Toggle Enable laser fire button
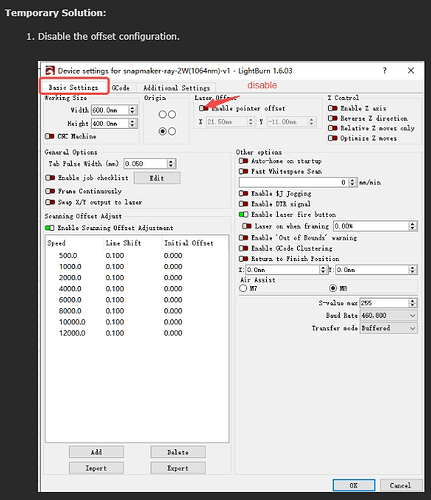 (244, 214)
